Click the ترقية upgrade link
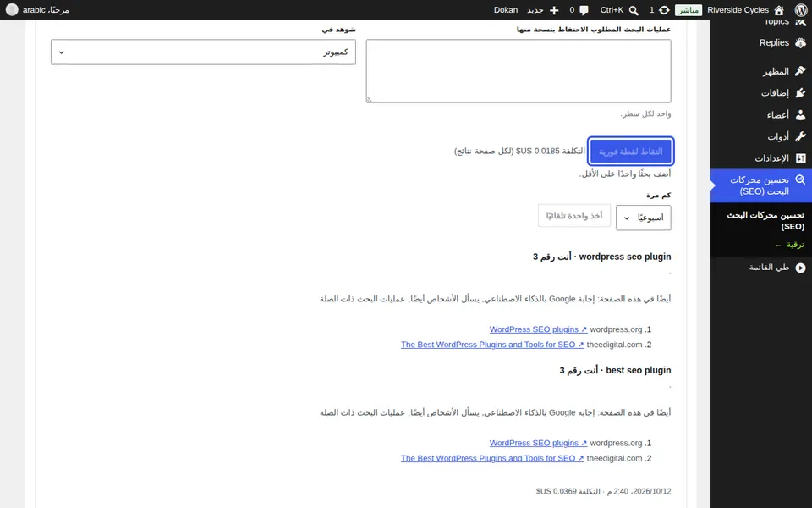The image size is (812, 508). [x=790, y=245]
